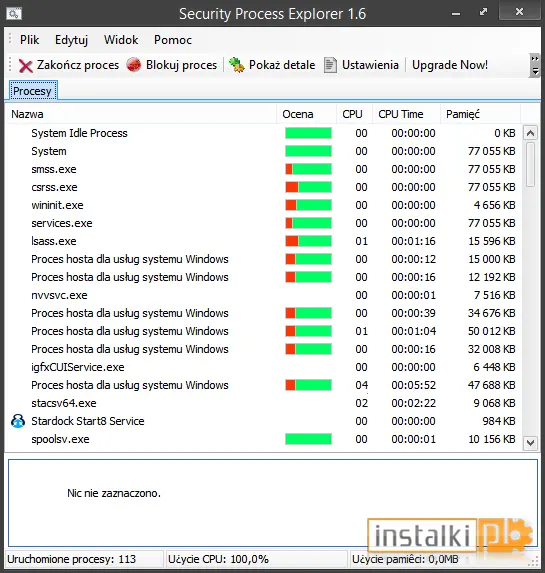Select the smss.exe process

point(54,169)
